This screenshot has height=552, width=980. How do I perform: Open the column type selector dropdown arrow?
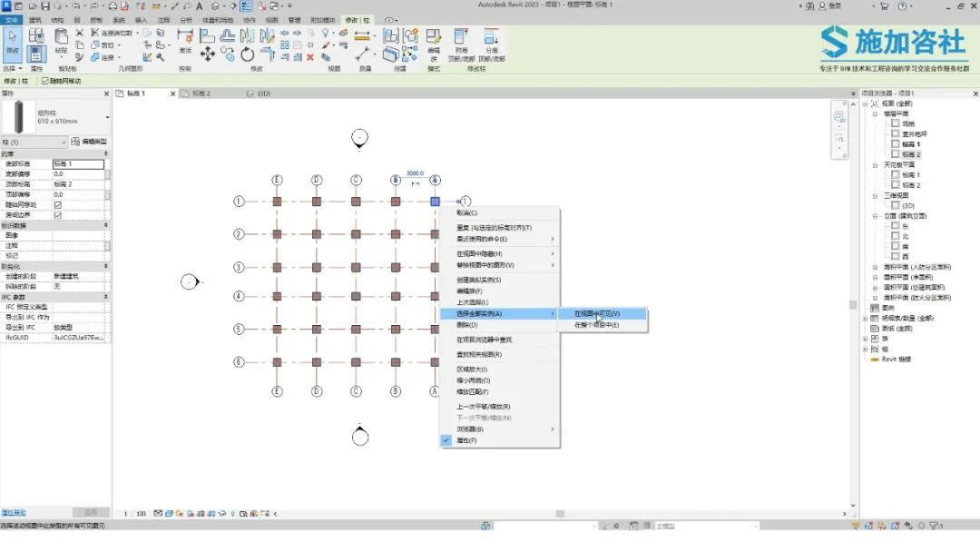[x=107, y=117]
